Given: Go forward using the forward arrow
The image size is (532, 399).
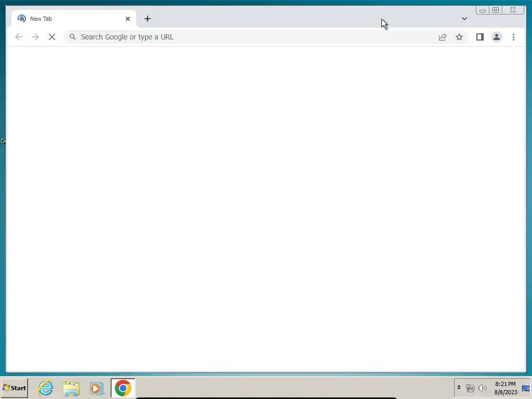Looking at the screenshot, I should [x=35, y=37].
